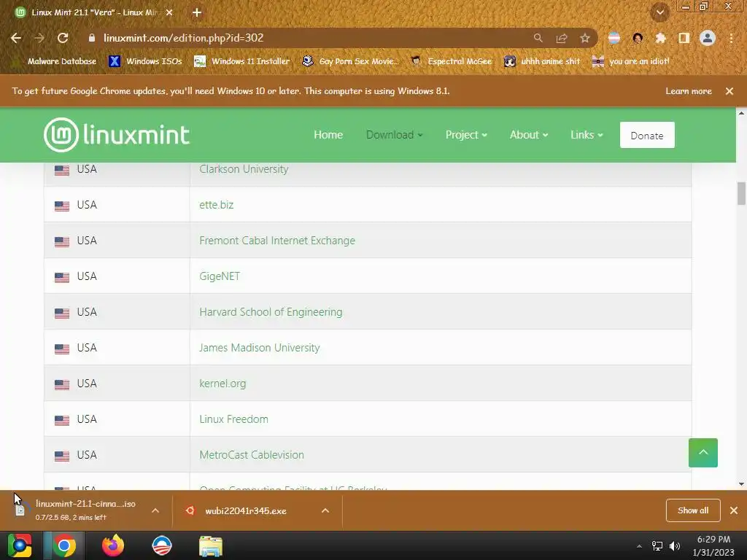The width and height of the screenshot is (747, 560).
Task: Go back to the previous page
Action: click(16, 38)
